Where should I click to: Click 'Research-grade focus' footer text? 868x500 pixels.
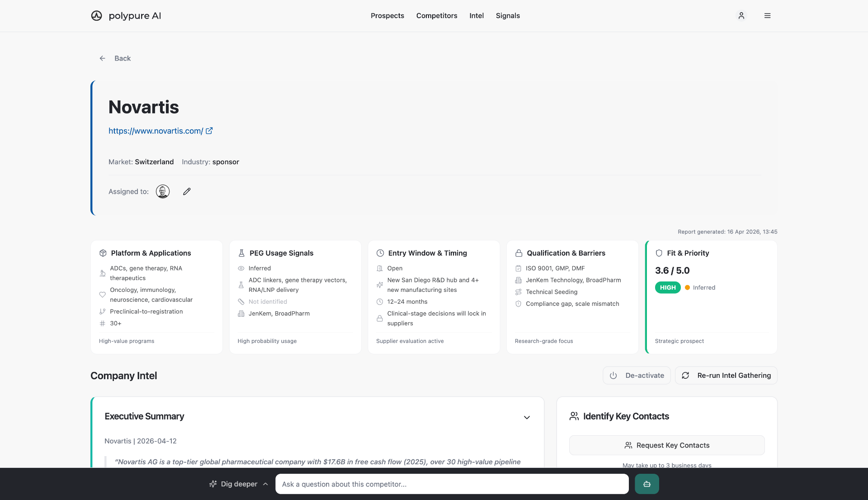point(544,341)
